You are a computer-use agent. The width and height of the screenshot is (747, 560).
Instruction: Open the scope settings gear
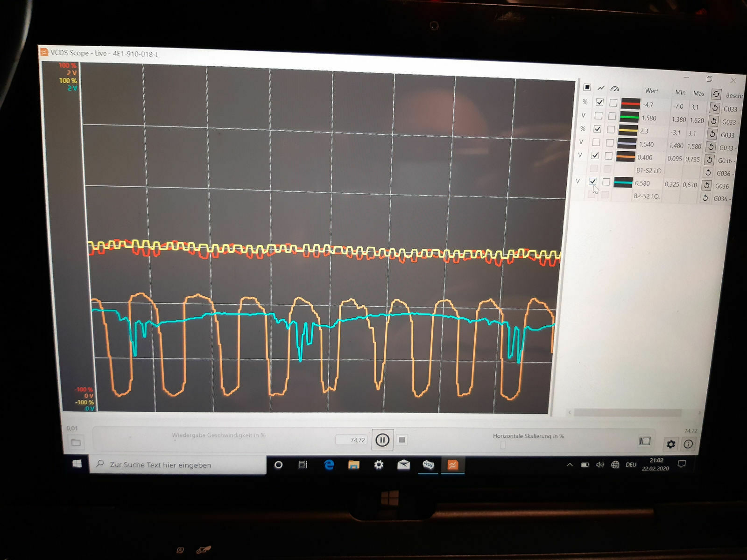pos(670,444)
